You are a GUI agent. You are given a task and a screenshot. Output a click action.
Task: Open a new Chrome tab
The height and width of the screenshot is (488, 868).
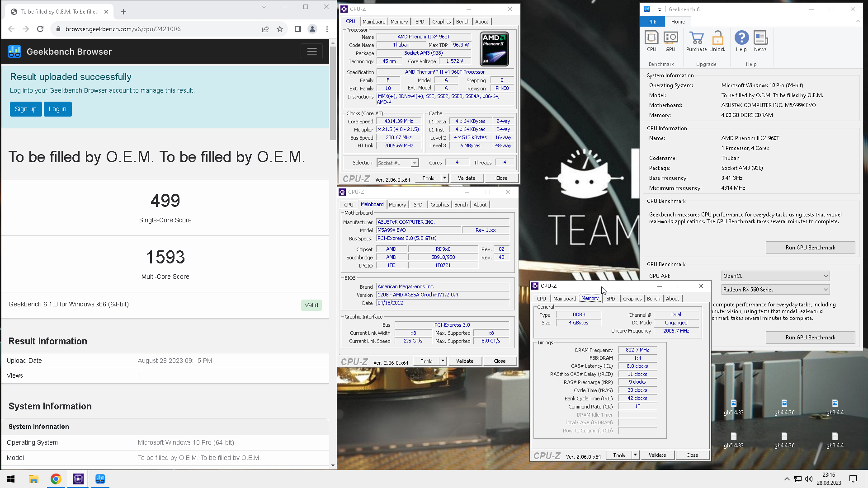click(x=123, y=12)
